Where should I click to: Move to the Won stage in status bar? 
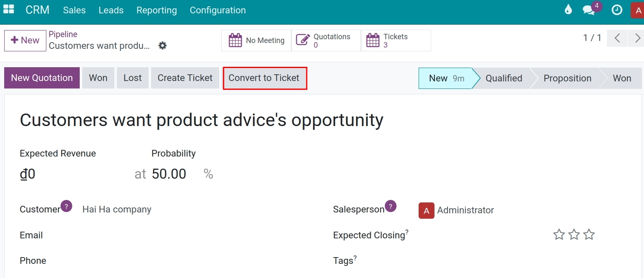point(622,78)
